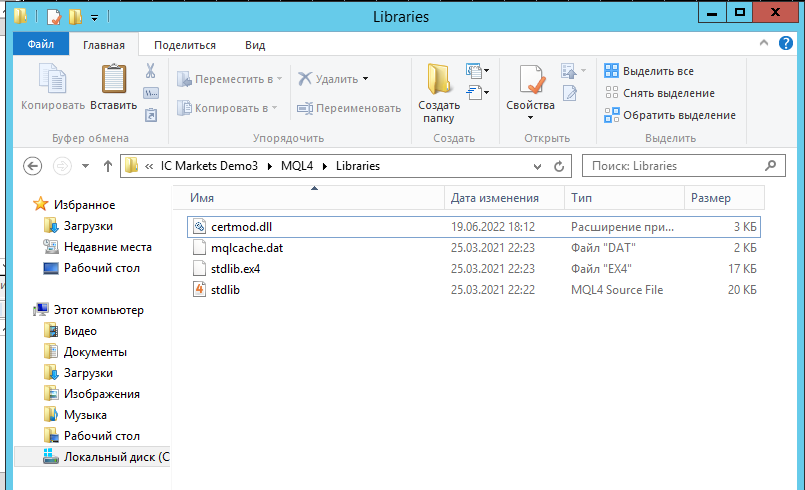Open the File (Файл) tab
805x490 pixels.
(41, 44)
